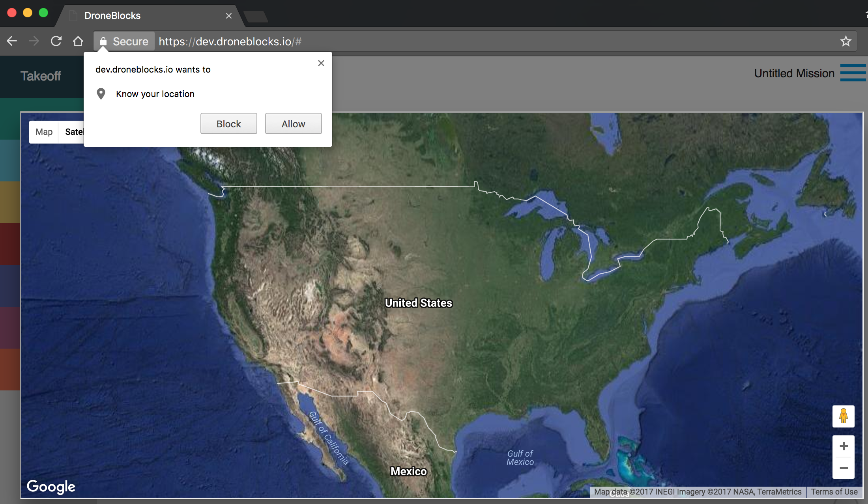Screen dimensions: 868x504
Task: Click the lock Secure site info
Action: (124, 41)
